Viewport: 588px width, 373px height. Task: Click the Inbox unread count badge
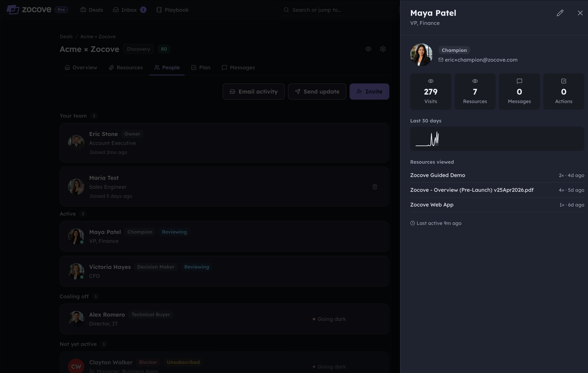(143, 10)
